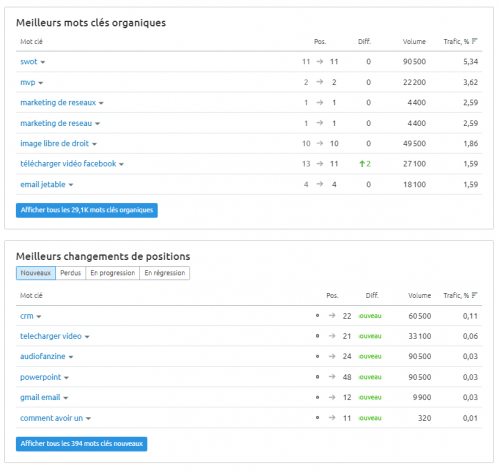The width and height of the screenshot is (500, 471).
Task: Click 'nouveau' label in crm row
Action: coord(370,316)
